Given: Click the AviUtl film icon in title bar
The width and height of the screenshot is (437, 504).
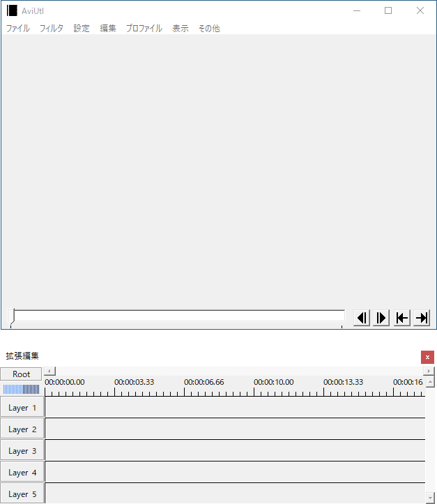Looking at the screenshot, I should coord(12,10).
